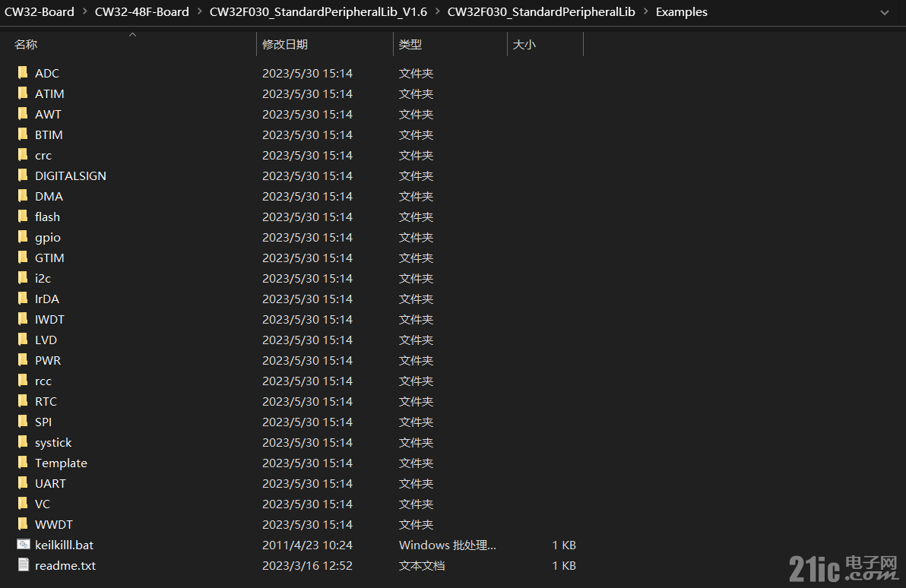
Task: Select the i2c folder icon
Action: 23,278
